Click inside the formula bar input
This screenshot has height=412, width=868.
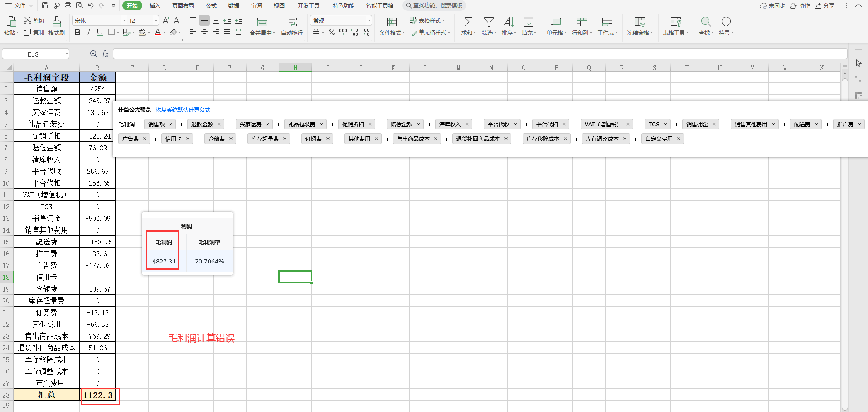[480, 54]
